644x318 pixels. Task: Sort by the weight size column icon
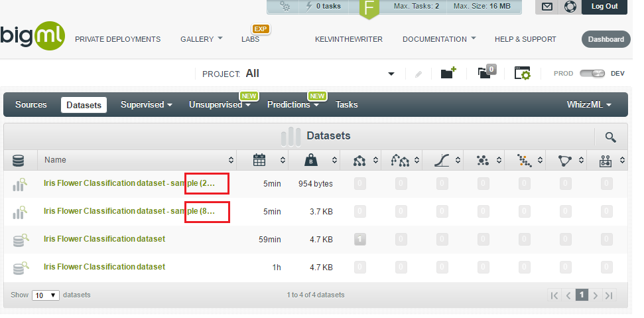[311, 160]
